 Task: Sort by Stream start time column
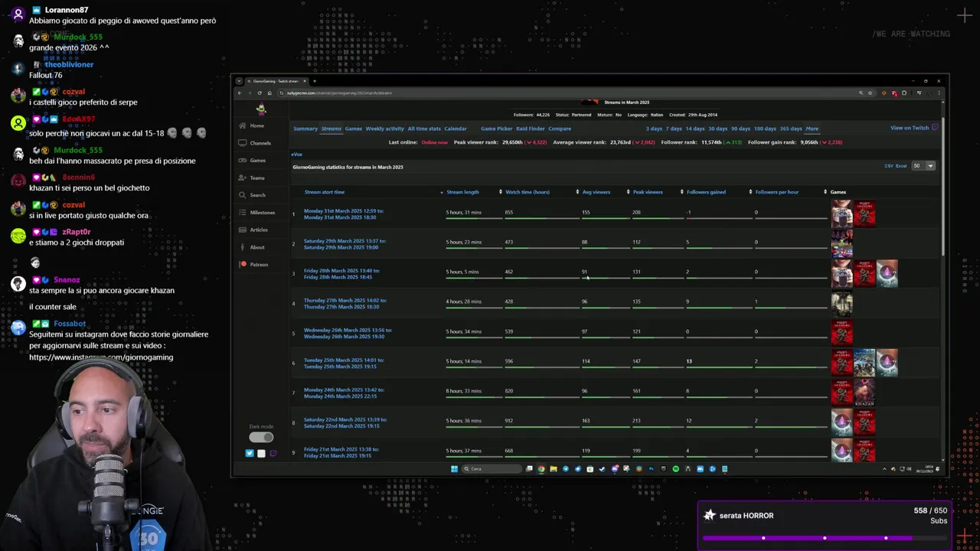pos(325,192)
